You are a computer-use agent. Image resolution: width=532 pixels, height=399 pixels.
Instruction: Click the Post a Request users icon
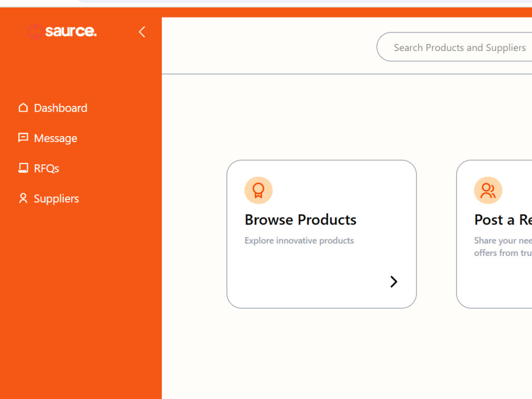click(x=488, y=190)
